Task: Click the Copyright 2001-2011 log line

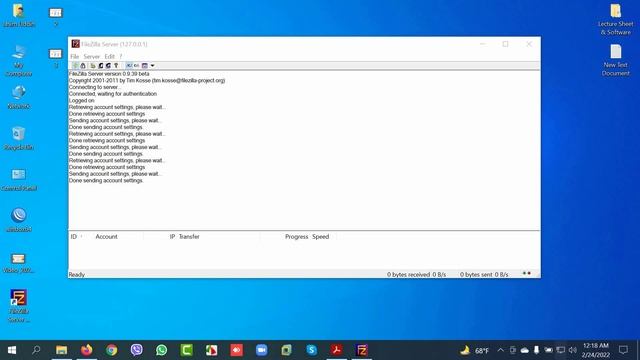Action: click(x=147, y=80)
